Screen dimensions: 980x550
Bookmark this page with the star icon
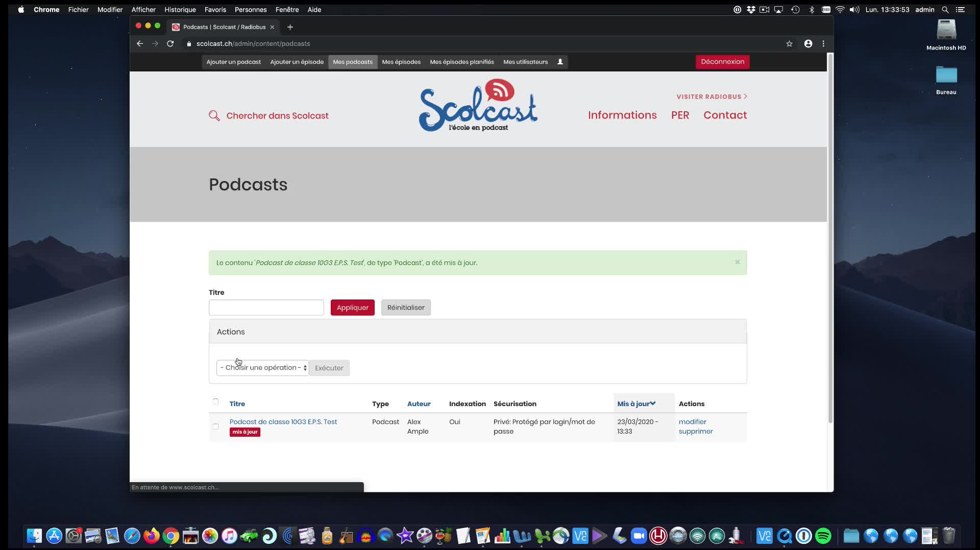(x=789, y=44)
